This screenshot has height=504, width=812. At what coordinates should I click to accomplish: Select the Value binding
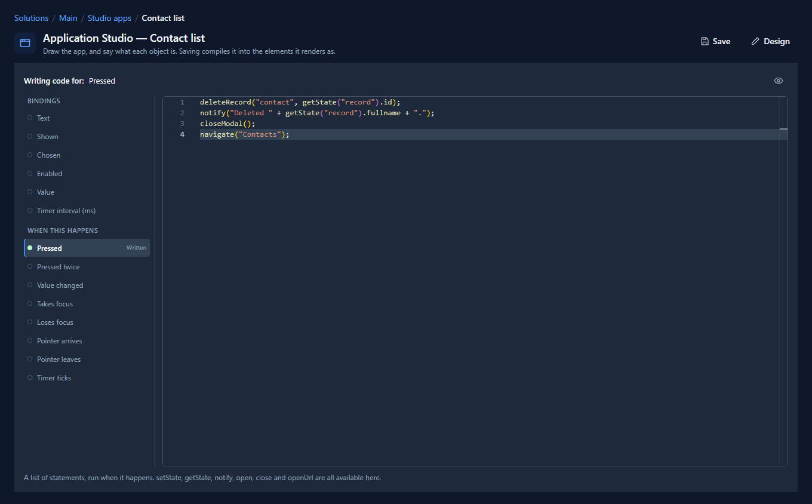87,192
